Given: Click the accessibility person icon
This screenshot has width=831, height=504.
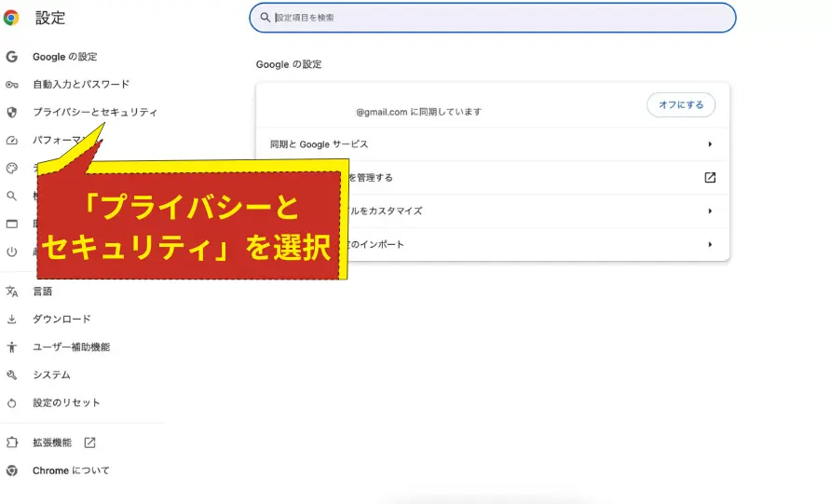Looking at the screenshot, I should click(x=12, y=347).
